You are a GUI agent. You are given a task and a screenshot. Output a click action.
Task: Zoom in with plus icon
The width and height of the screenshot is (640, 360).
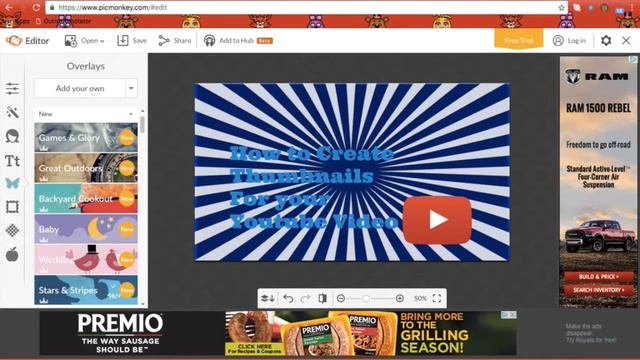pos(400,298)
